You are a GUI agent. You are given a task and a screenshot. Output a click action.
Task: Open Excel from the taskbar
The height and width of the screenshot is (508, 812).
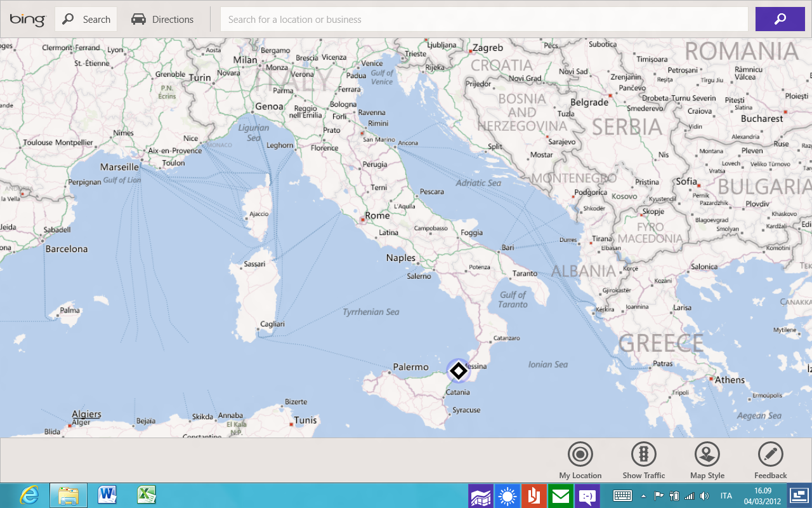147,495
